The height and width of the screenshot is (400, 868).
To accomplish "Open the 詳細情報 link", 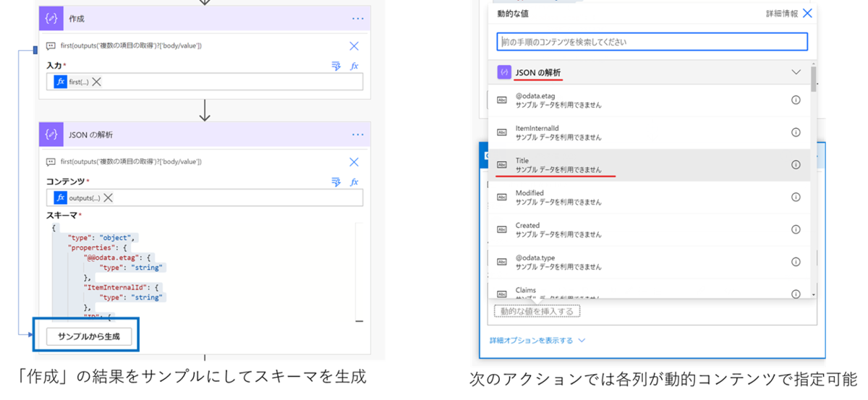I will tap(782, 13).
